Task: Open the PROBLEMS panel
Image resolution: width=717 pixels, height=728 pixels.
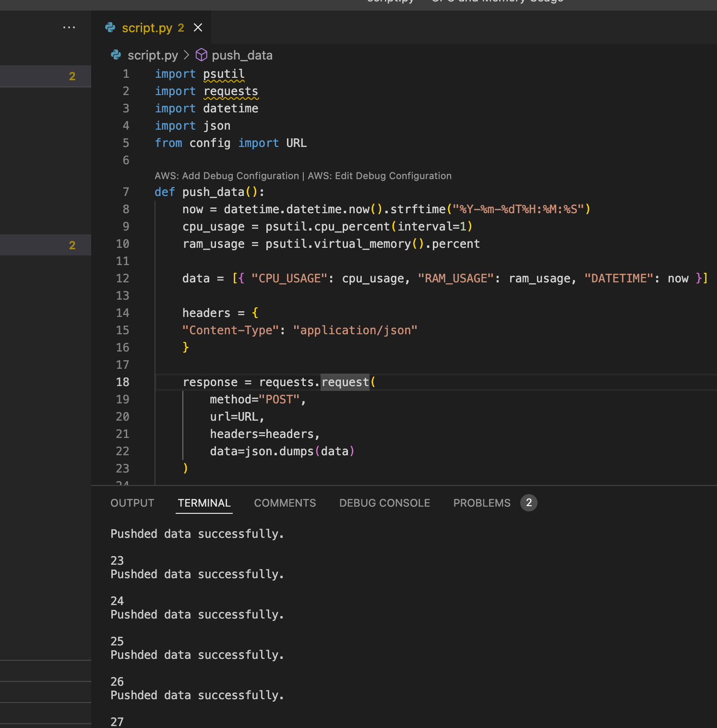Action: (481, 503)
